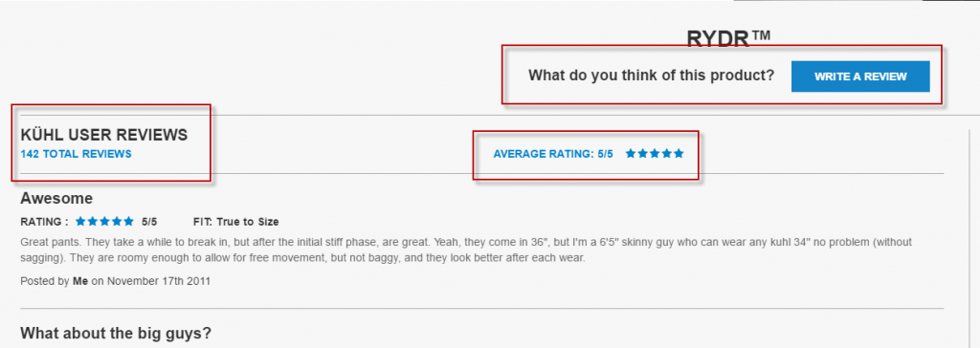Select first star in average rating
The image size is (980, 348).
(x=631, y=153)
